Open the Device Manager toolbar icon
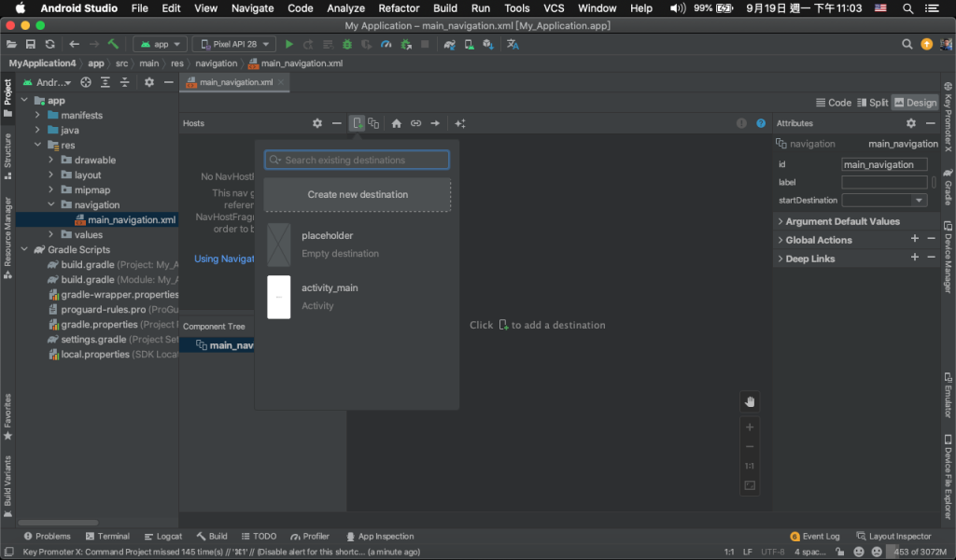 click(x=469, y=45)
